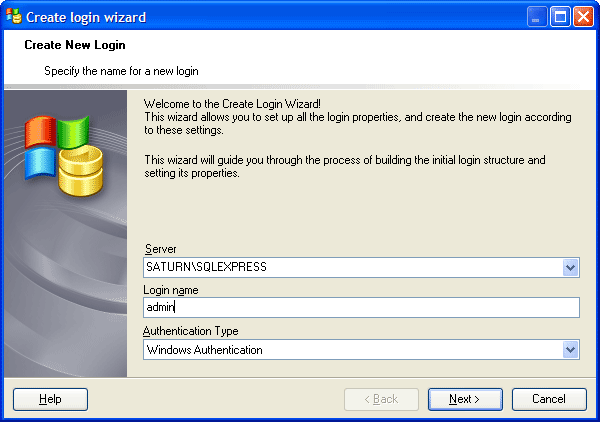Viewport: 600px width, 422px height.
Task: Click inside the Login name field
Action: 362,308
